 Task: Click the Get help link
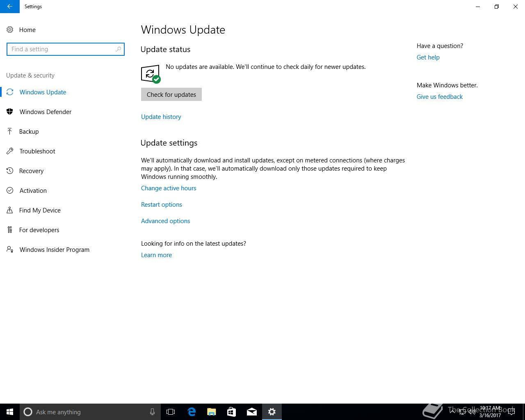pos(428,57)
